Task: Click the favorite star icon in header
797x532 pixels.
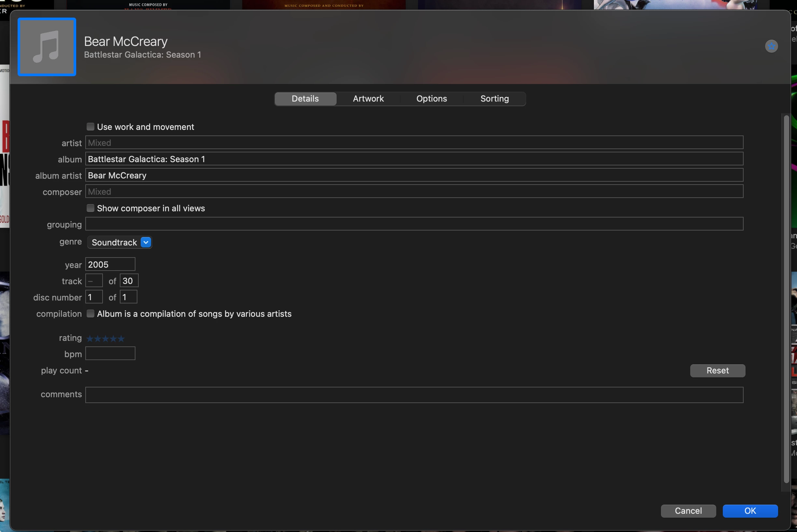Action: coord(771,46)
